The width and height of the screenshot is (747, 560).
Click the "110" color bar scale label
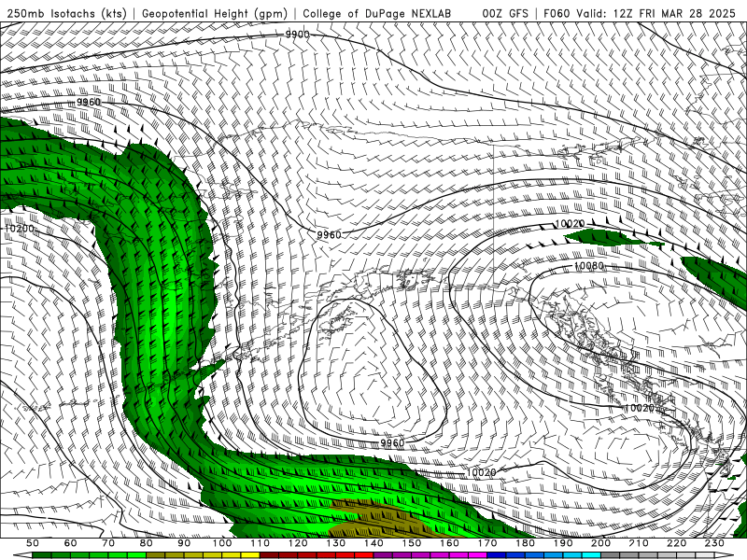pos(260,543)
